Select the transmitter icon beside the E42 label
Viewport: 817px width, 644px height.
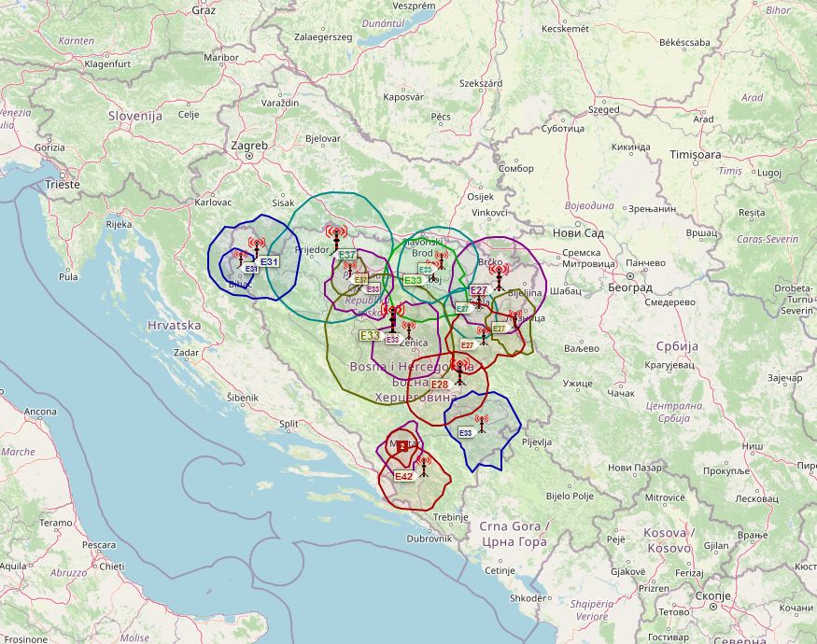424,465
